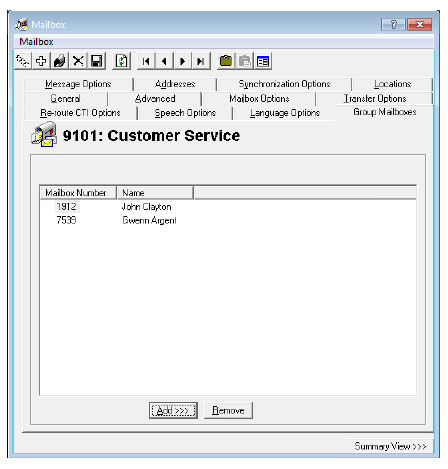Click the olive copy clipboard icon
Screen dimensions: 448x469
coord(226,61)
